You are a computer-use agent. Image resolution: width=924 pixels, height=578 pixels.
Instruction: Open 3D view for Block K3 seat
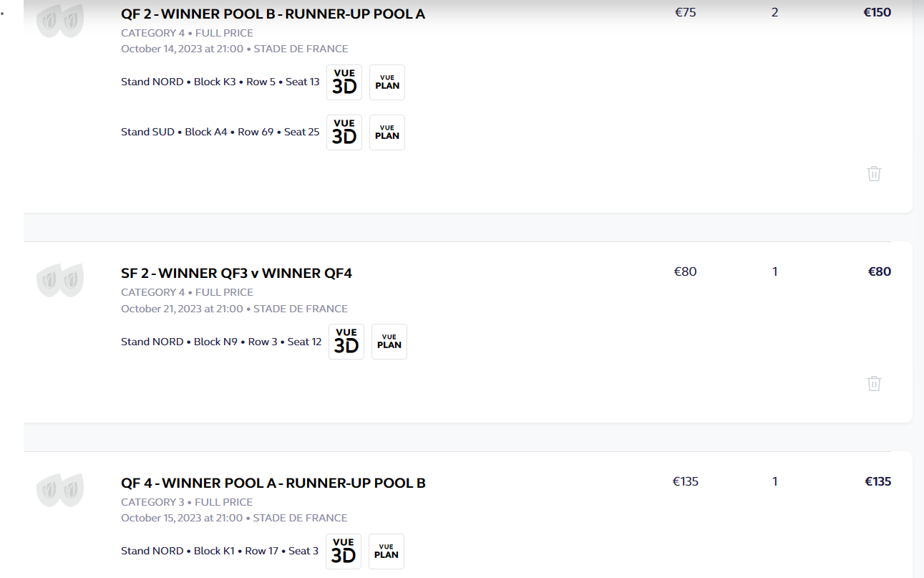(344, 82)
